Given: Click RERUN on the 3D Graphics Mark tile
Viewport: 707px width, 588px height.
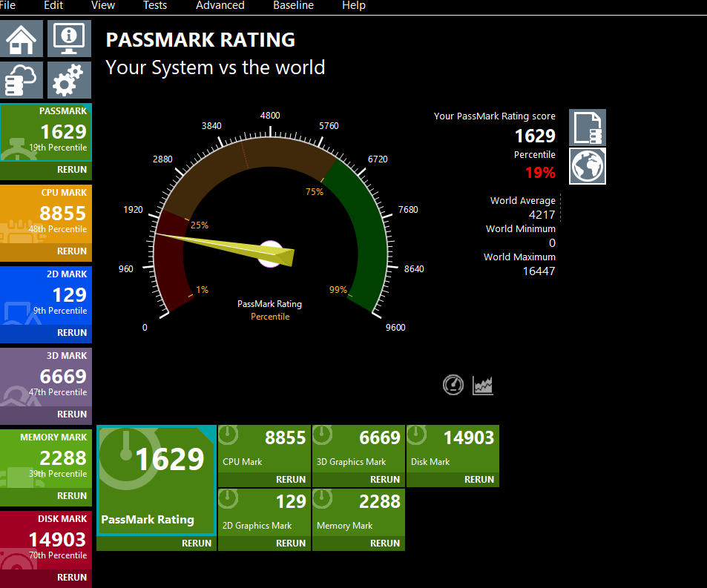Looking at the screenshot, I should coord(385,480).
